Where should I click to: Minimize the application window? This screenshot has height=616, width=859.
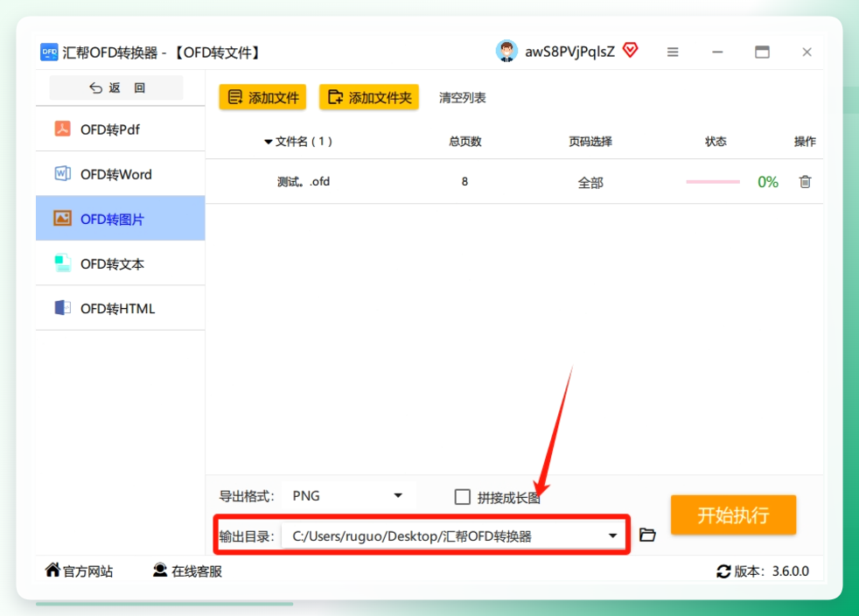coord(717,52)
